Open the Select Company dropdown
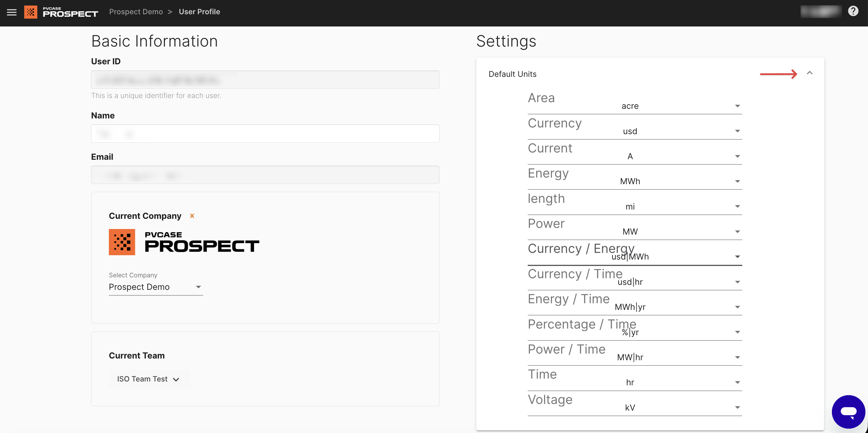Viewport: 868px width, 433px height. tap(156, 287)
